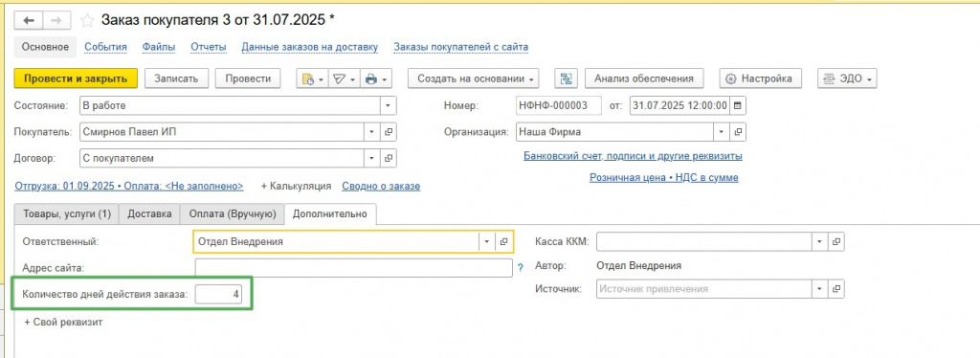Viewport: 980px width, 358px height.
Task: Open Договор record with the open-form icon
Action: click(x=389, y=158)
